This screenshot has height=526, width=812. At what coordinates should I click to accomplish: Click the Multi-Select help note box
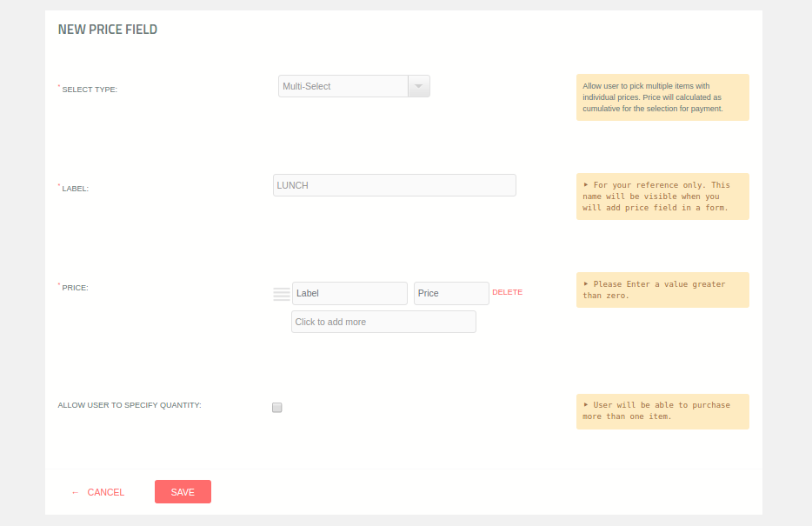662,97
